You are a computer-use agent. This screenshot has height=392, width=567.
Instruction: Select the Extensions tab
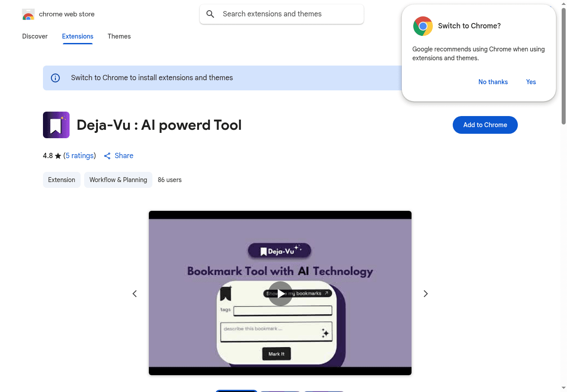78,36
